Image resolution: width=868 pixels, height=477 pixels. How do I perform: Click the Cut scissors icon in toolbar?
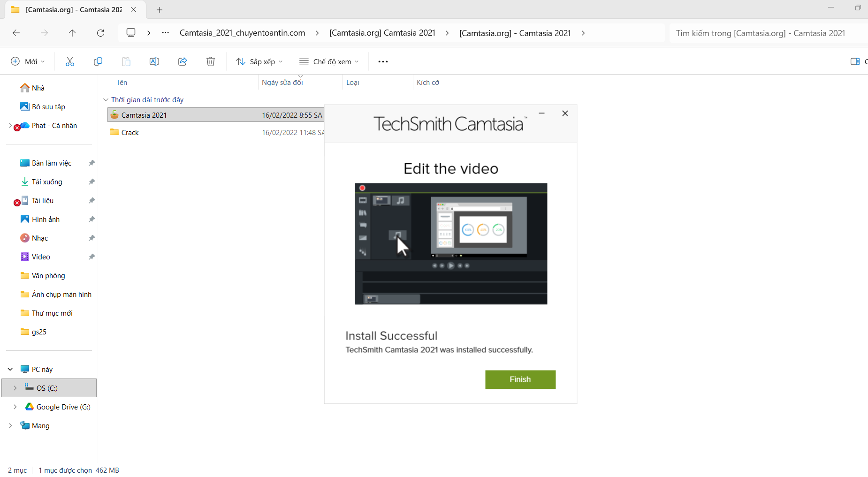[70, 61]
